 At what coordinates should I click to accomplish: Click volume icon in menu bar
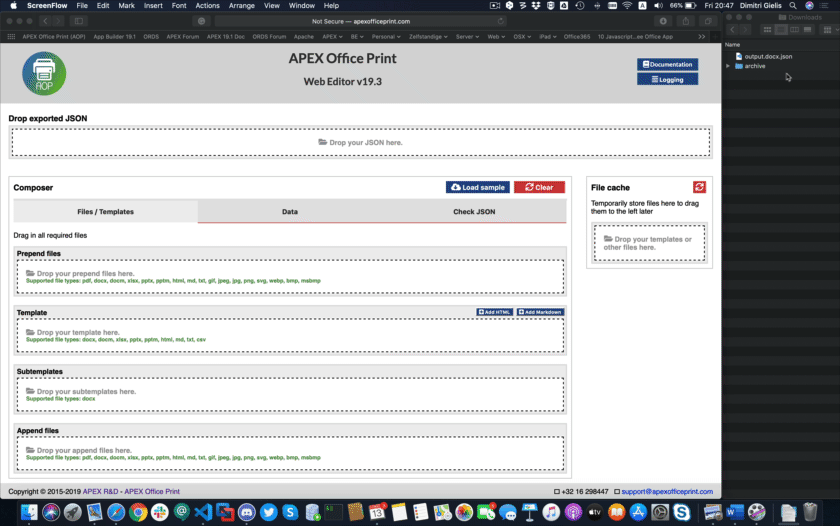tap(658, 5)
